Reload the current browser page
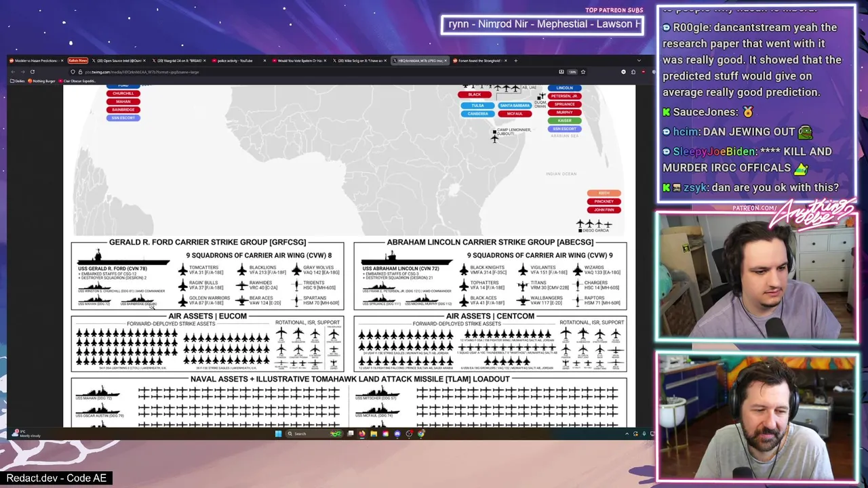This screenshot has height=488, width=868. click(x=32, y=72)
